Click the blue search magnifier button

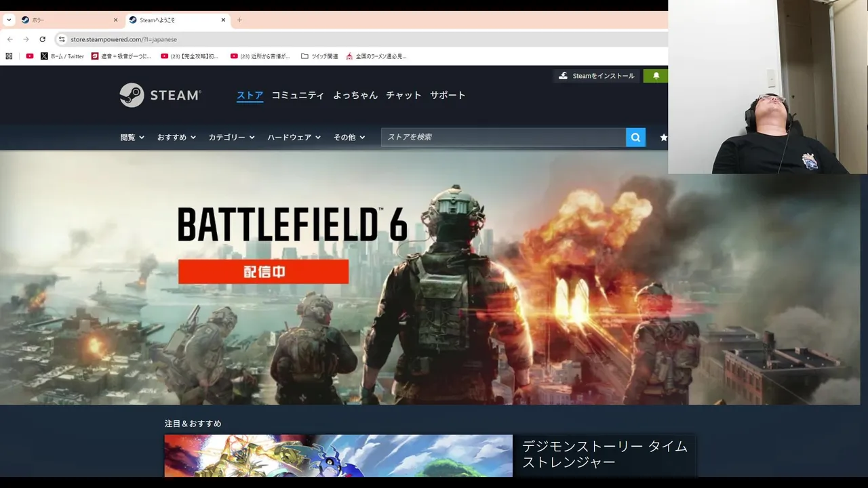coord(635,138)
